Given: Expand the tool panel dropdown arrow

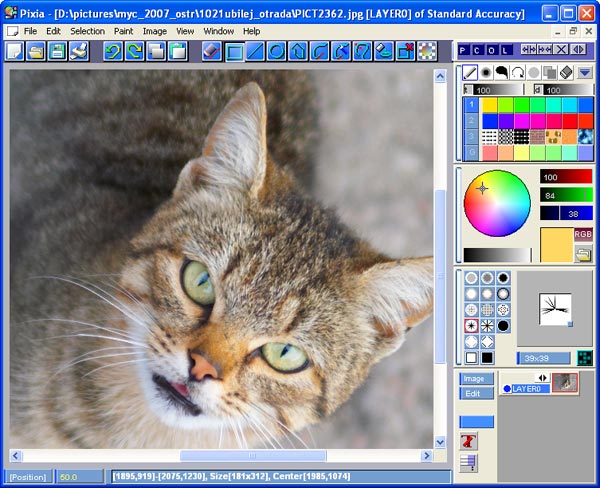Looking at the screenshot, I should 585,72.
